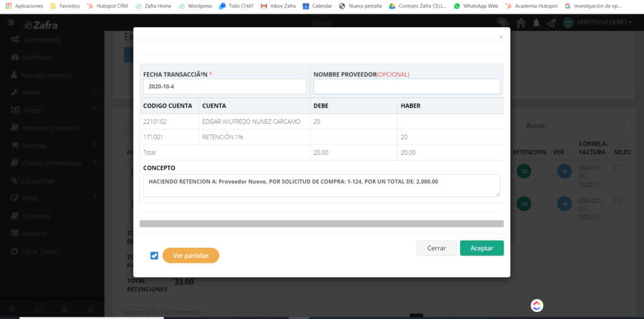Click the paper plane icon

(551, 23)
